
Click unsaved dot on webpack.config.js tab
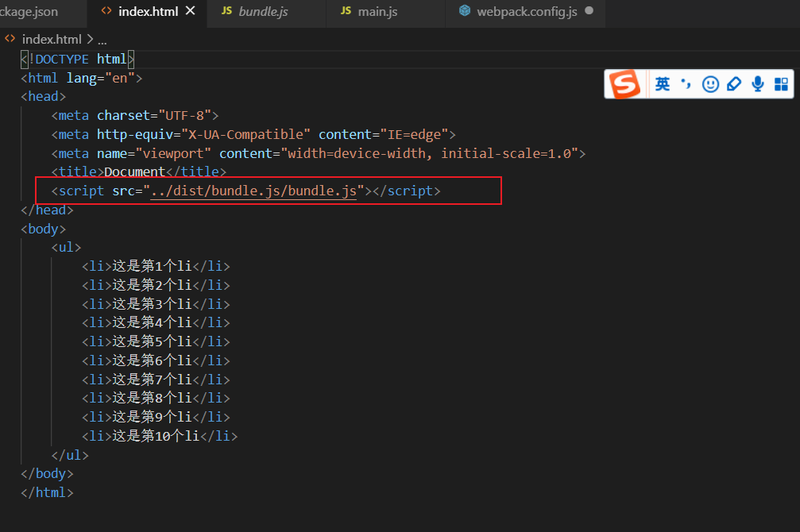(589, 10)
